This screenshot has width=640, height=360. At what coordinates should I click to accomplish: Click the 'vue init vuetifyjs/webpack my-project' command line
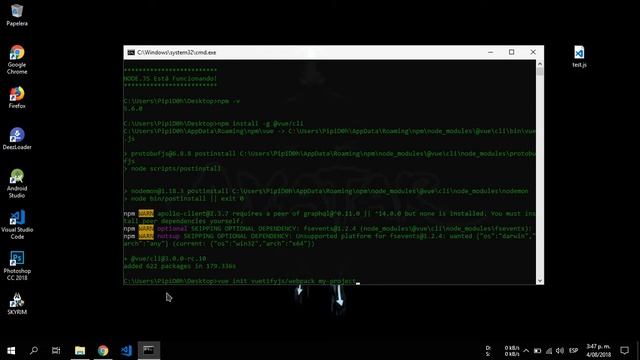coord(240,281)
